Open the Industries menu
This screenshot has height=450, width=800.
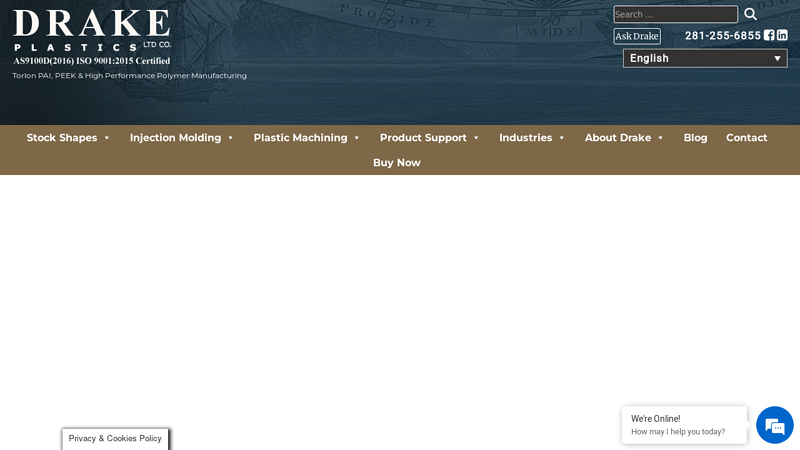tap(526, 138)
